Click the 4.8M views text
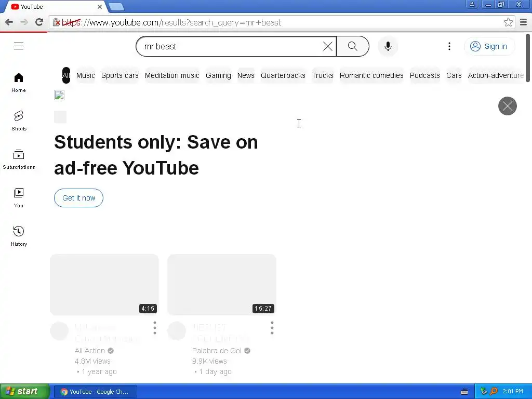 tap(92, 361)
